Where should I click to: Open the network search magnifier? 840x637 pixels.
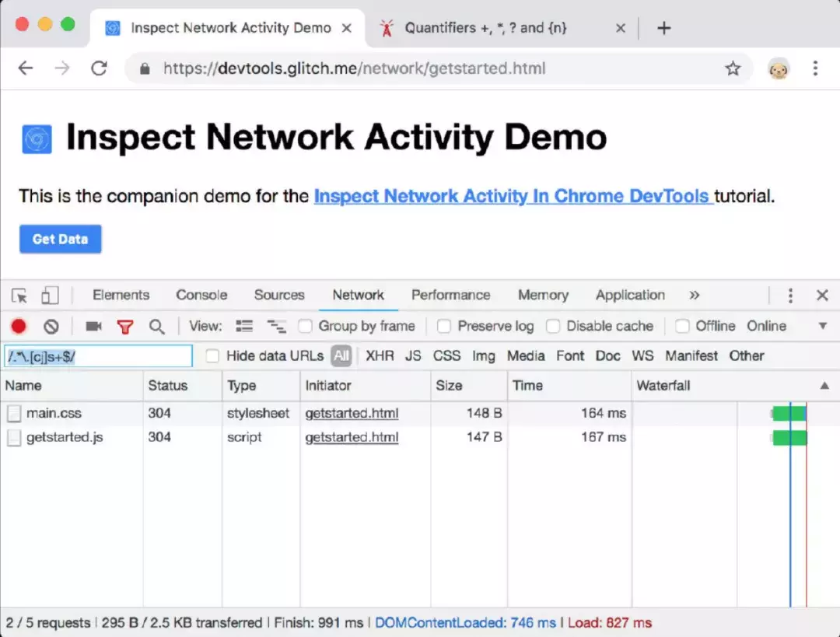157,327
